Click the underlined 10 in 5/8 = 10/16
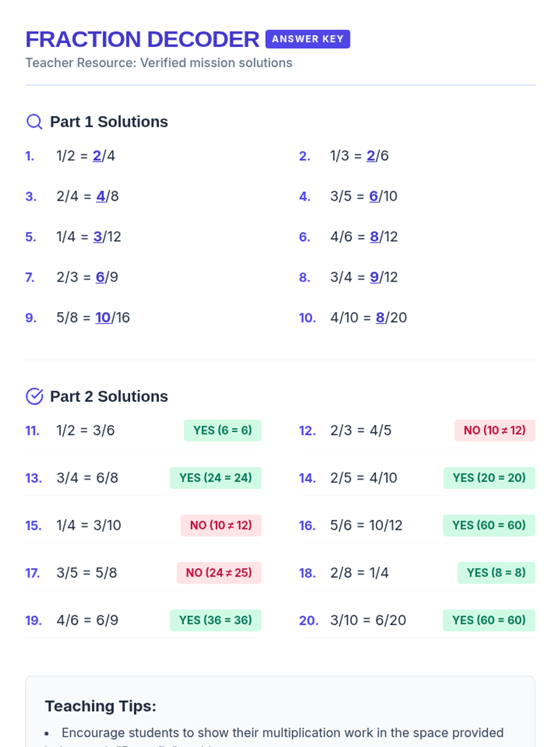Viewport: 560px width, 747px height. tap(103, 317)
